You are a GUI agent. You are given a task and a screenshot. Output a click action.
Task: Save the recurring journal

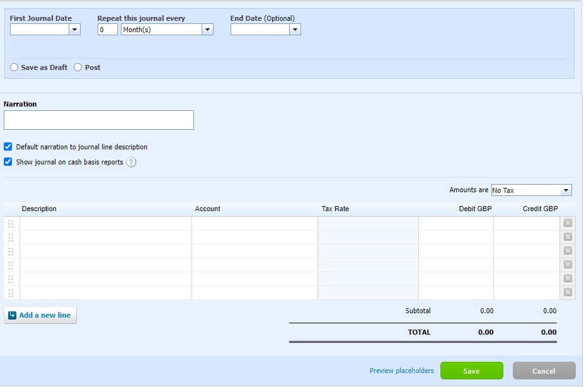(471, 371)
